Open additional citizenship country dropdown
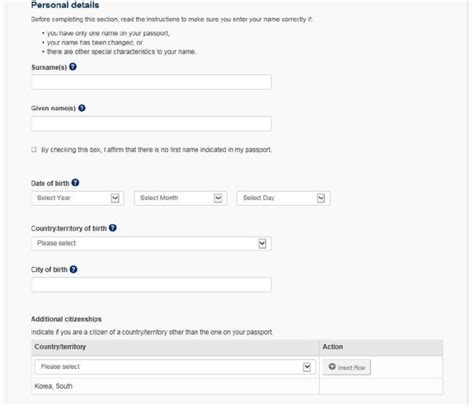 (175, 367)
